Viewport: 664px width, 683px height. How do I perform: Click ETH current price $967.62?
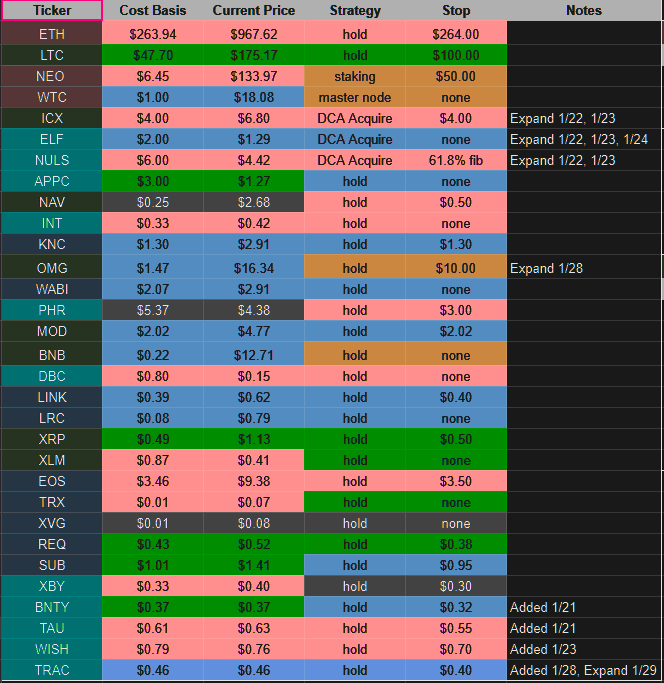[x=254, y=34]
